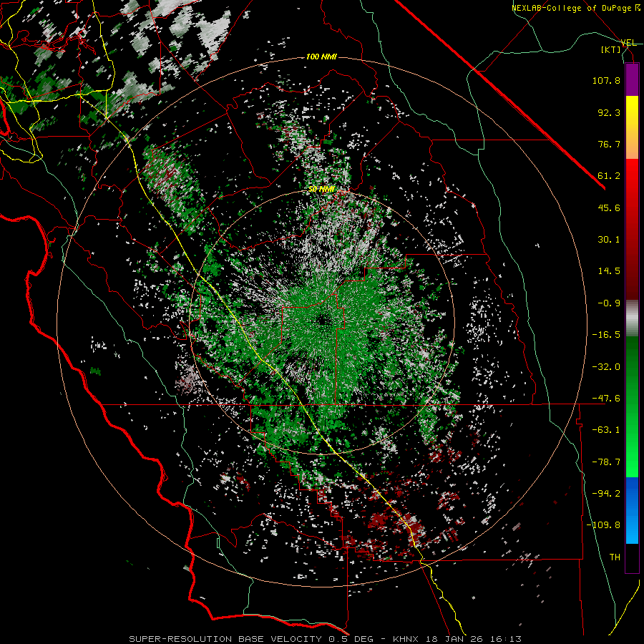Image resolution: width=644 pixels, height=644 pixels.
Task: Click the 92.3 velocity scale value
Action: tap(609, 112)
